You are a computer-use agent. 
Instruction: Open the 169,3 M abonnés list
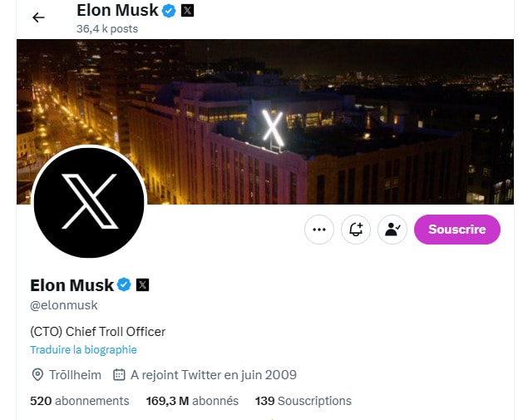click(192, 401)
